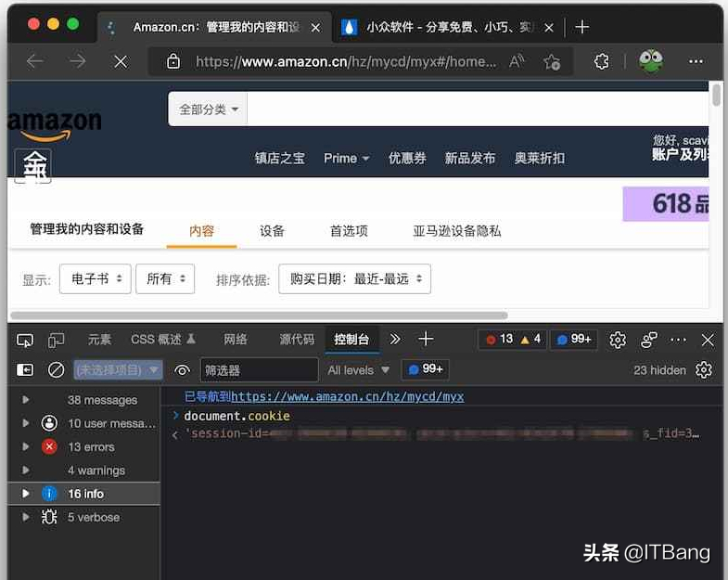
Task: Open the All levels log dropdown
Action: 358,370
